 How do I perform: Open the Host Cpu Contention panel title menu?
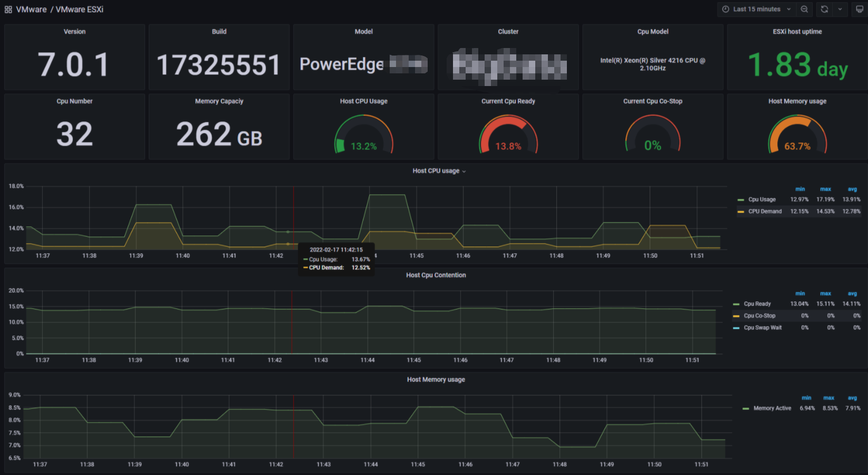tap(436, 275)
